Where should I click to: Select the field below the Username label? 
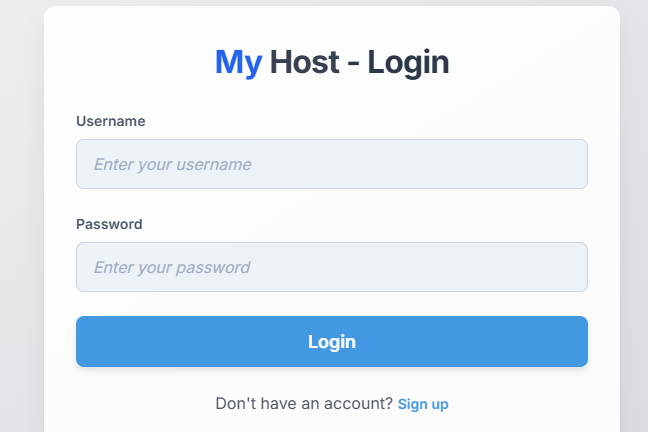331,164
